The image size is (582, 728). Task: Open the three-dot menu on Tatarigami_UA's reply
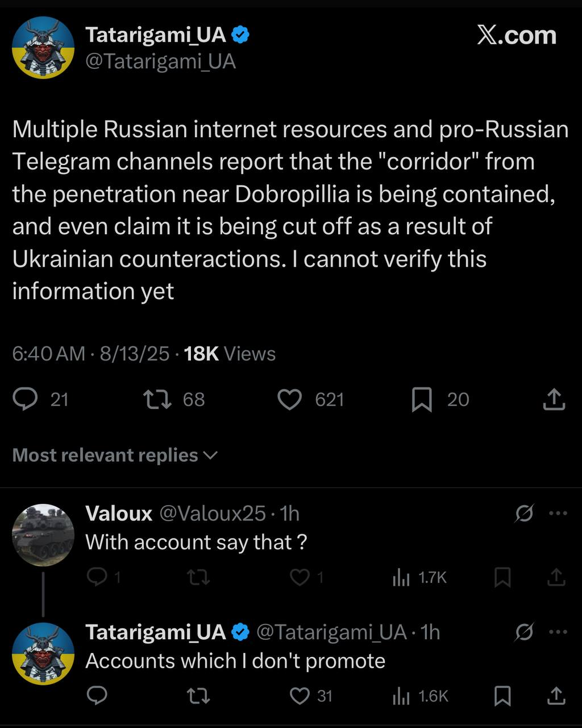pos(558,632)
